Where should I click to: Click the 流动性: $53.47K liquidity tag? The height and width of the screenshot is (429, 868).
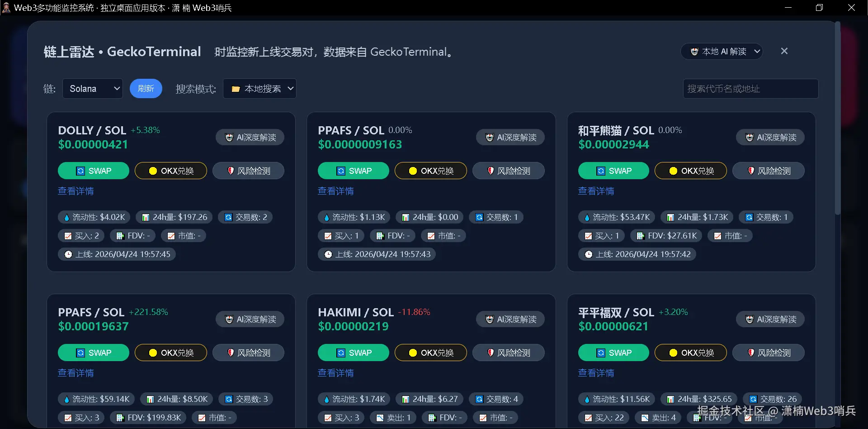(617, 218)
